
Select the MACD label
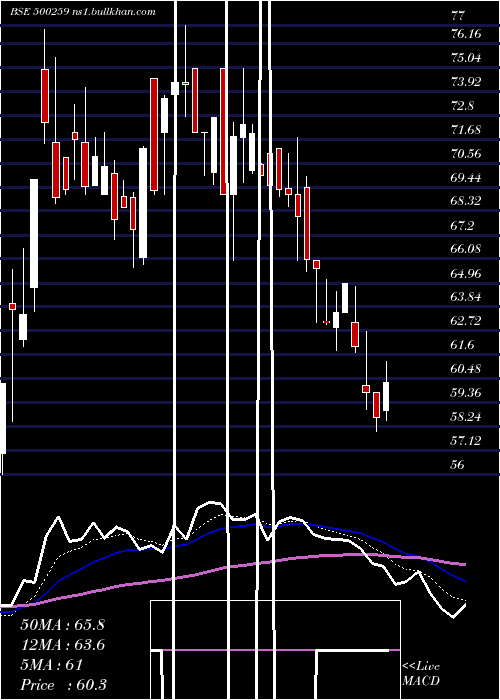click(x=421, y=681)
